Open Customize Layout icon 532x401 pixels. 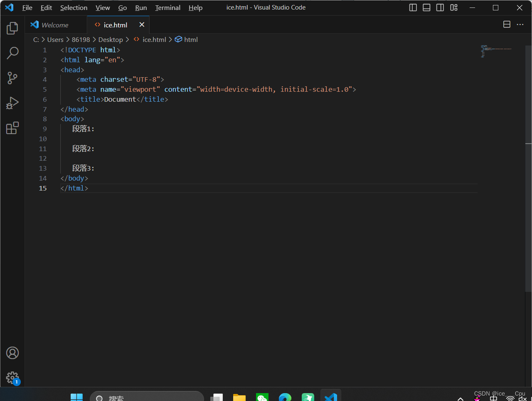[x=454, y=7]
